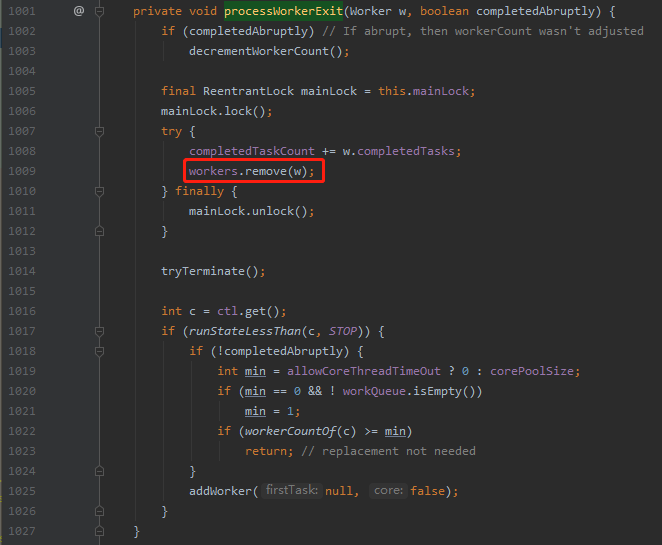
Task: Click mainLock.unlock() statement
Action: tap(251, 211)
